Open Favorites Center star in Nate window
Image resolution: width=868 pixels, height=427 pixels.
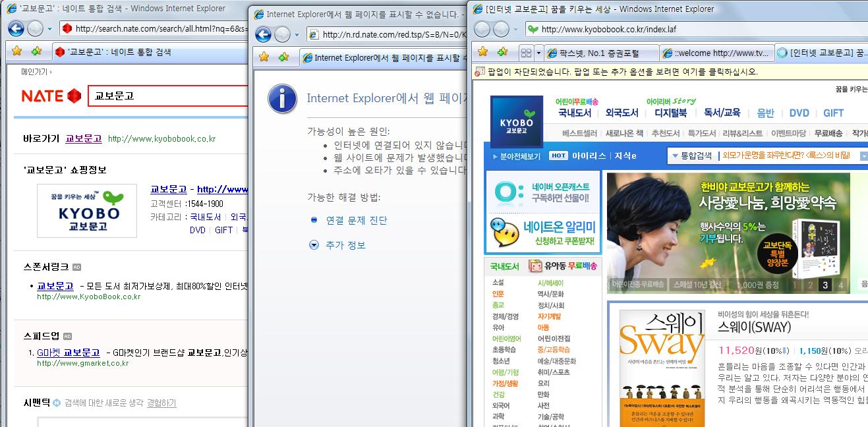tap(17, 51)
